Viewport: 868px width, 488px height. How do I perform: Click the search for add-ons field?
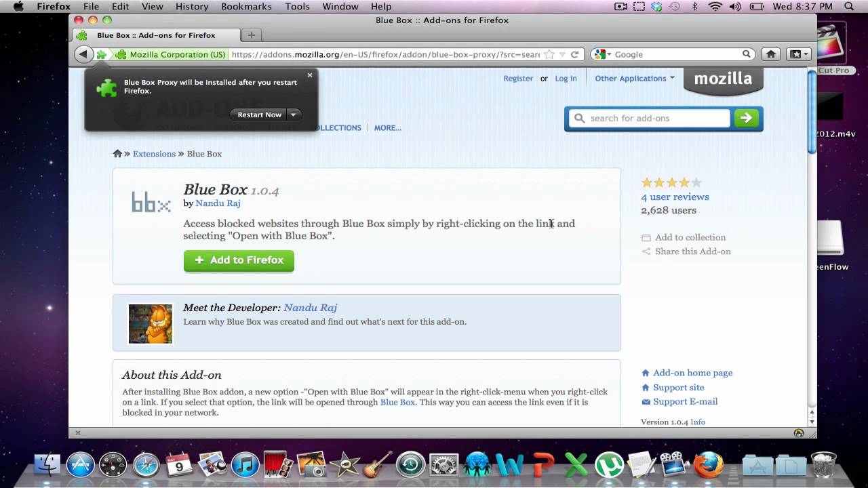[x=650, y=118]
